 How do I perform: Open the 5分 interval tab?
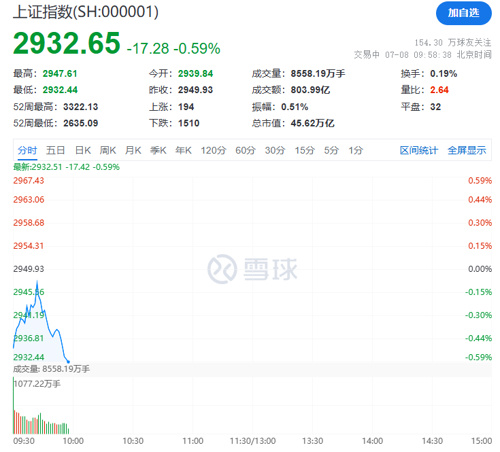[x=331, y=150]
